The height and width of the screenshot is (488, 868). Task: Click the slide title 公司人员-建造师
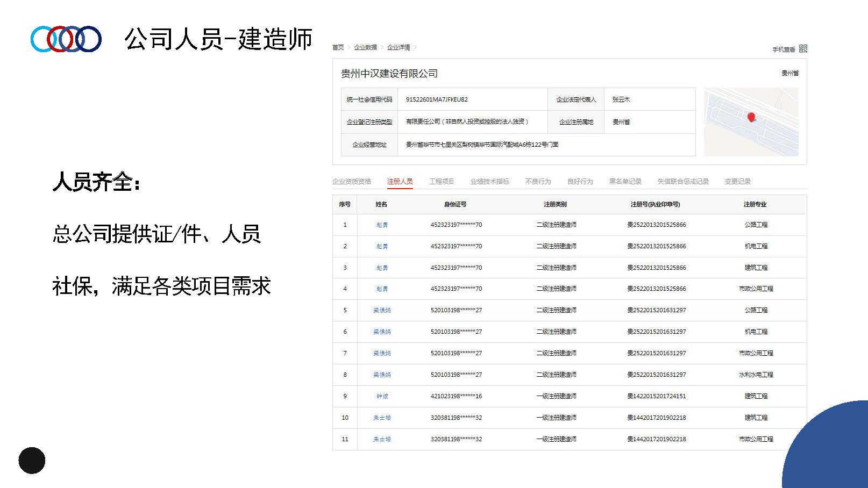[x=218, y=39]
